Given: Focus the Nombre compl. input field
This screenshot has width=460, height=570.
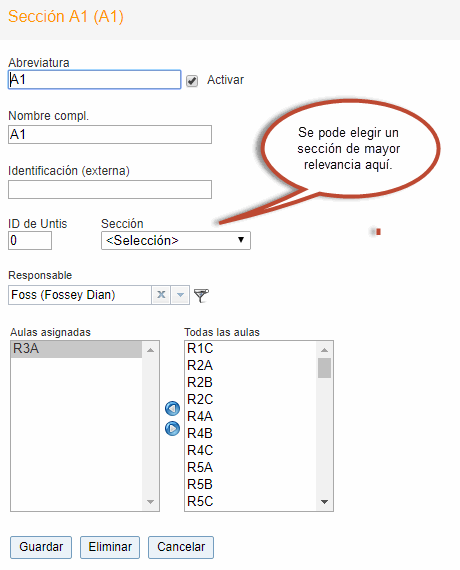Looking at the screenshot, I should tap(110, 135).
